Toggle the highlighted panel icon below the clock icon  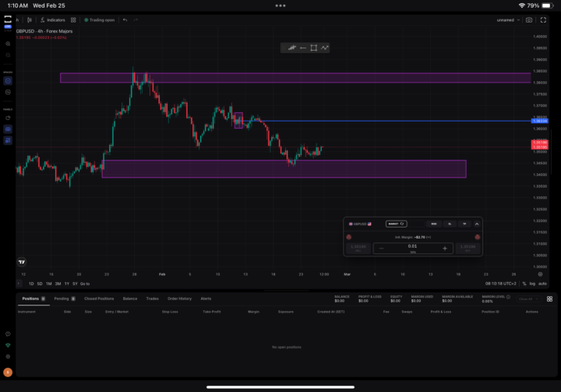click(x=8, y=129)
